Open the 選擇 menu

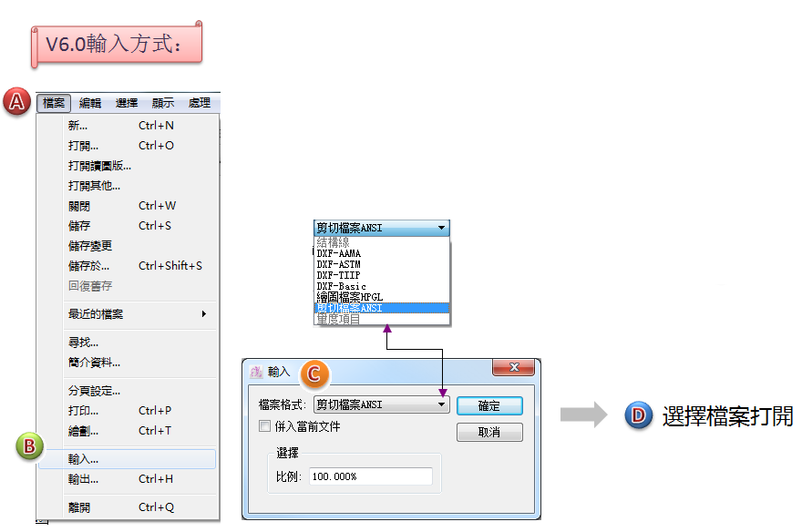coord(127,103)
